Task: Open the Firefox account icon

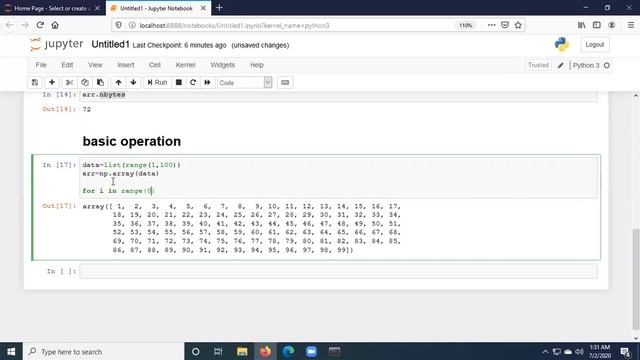Action: [x=612, y=25]
